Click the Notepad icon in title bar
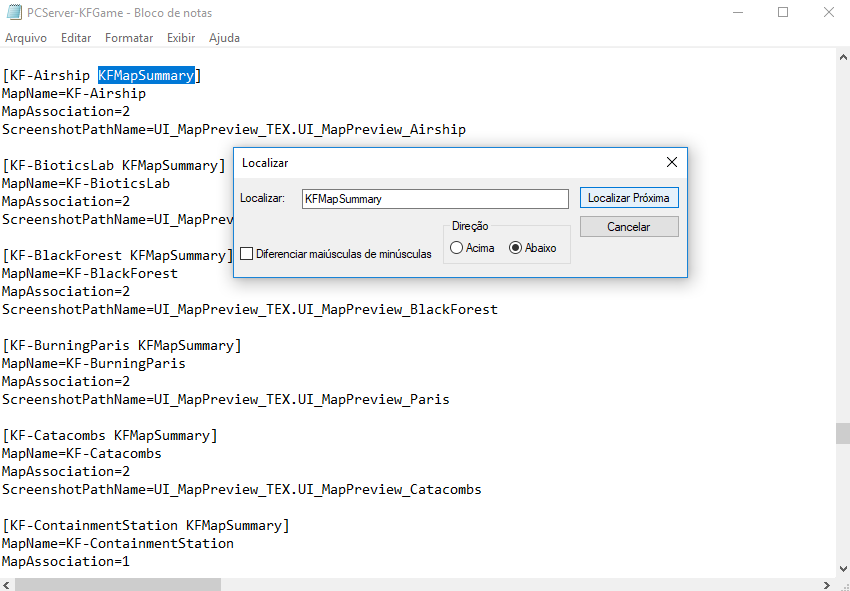 [x=15, y=13]
